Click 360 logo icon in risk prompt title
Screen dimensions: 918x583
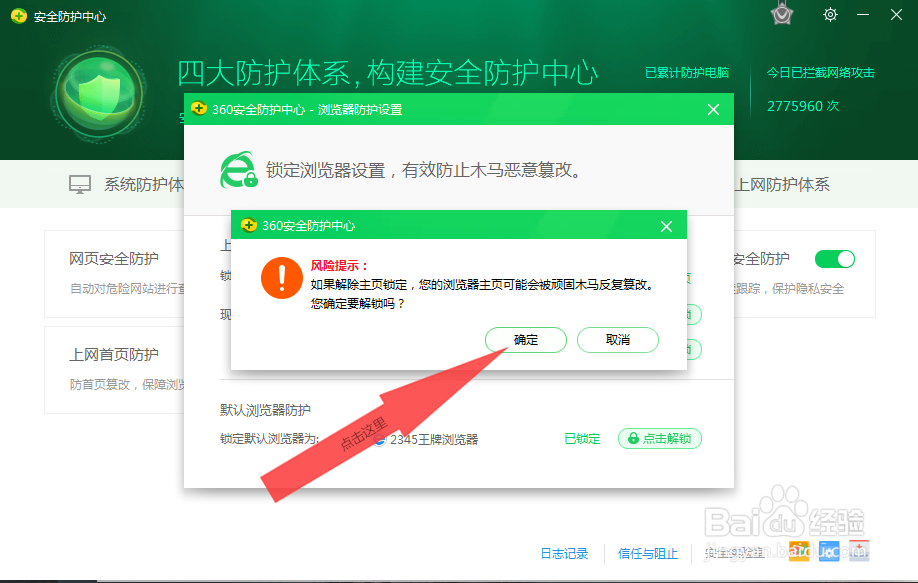tap(249, 225)
